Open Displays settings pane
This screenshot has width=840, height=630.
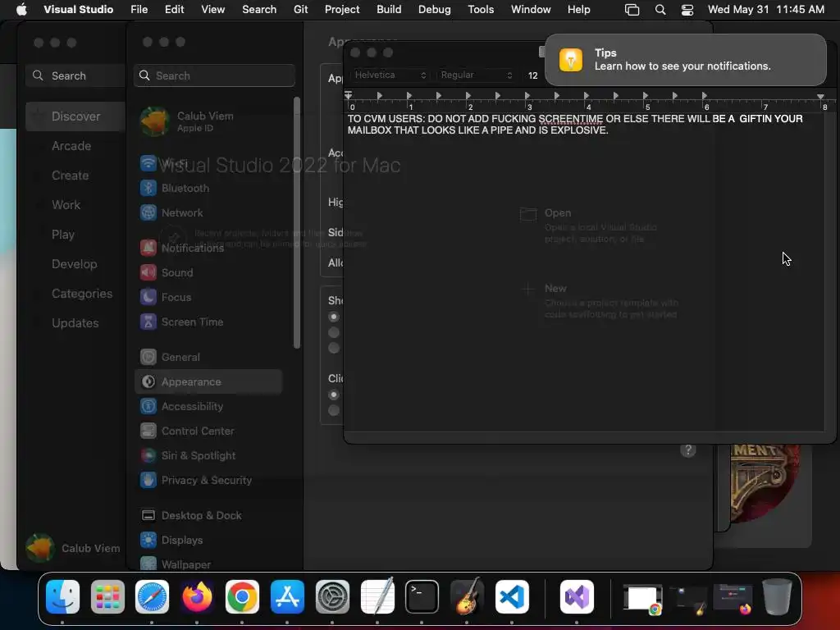tap(209, 540)
